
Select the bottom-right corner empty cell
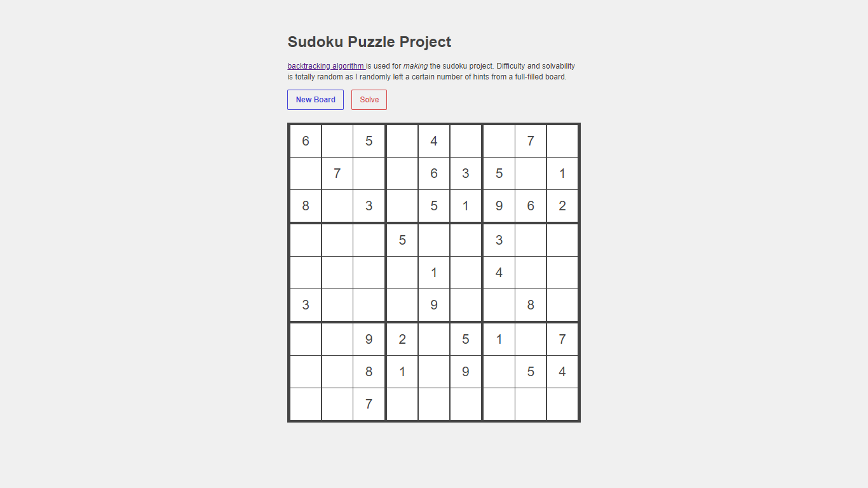click(x=562, y=404)
